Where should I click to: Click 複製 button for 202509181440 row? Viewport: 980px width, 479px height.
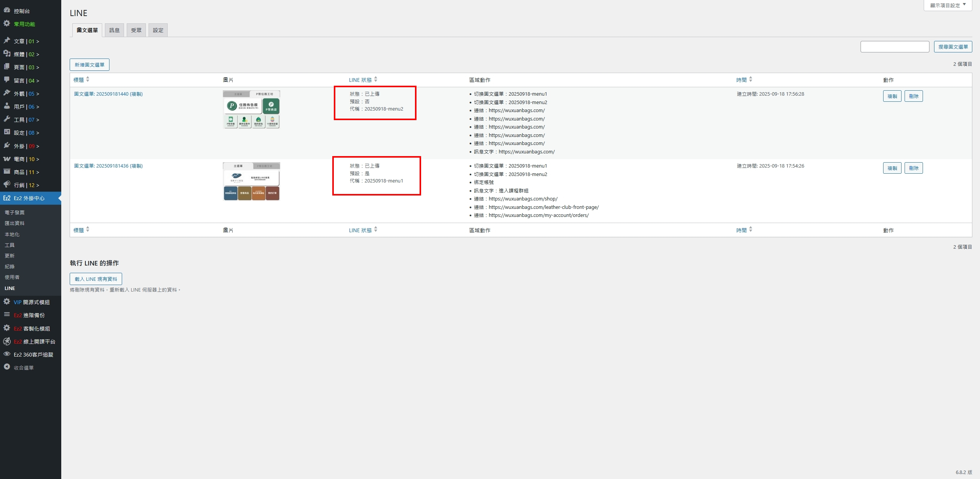point(892,96)
